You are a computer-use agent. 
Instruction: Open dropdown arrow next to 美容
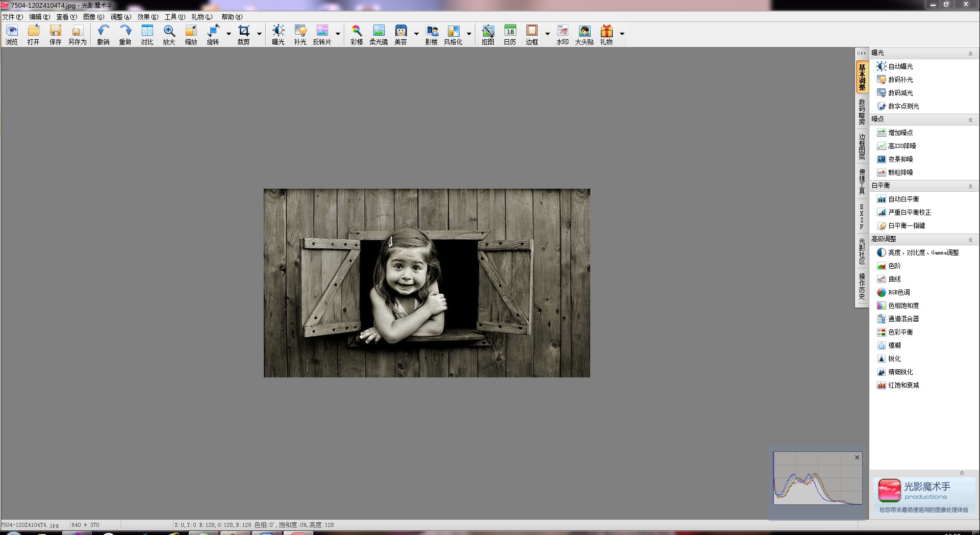coord(416,34)
